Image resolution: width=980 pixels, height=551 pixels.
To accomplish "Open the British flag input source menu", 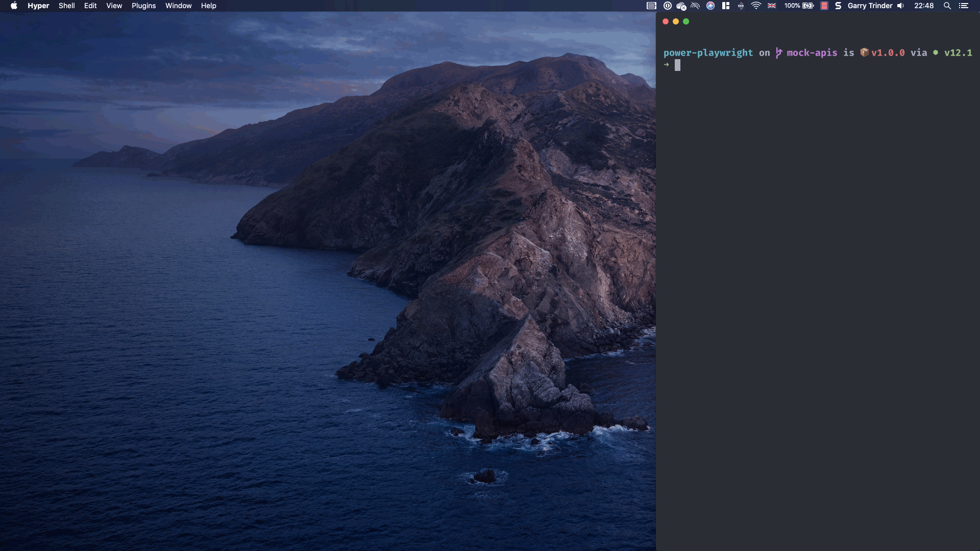I will point(772,6).
